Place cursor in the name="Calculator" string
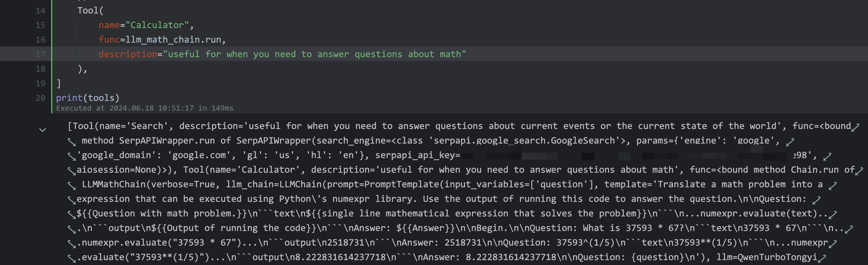The width and height of the screenshot is (868, 265). tap(157, 25)
